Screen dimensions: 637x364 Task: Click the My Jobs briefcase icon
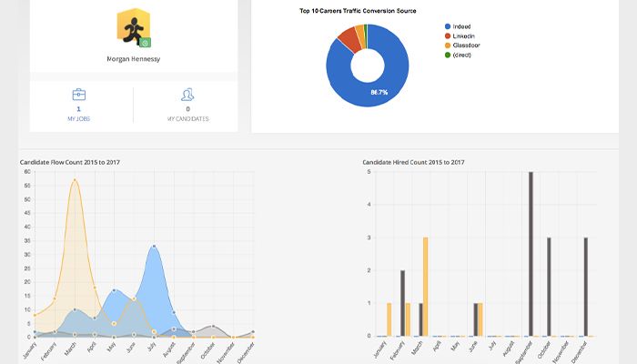point(79,95)
